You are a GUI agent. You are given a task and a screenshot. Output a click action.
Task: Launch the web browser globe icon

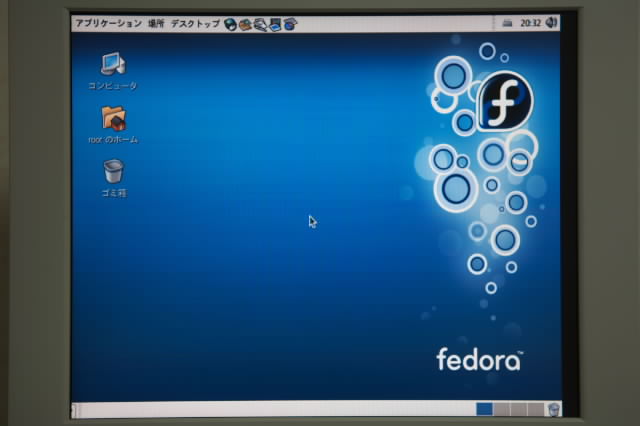230,24
